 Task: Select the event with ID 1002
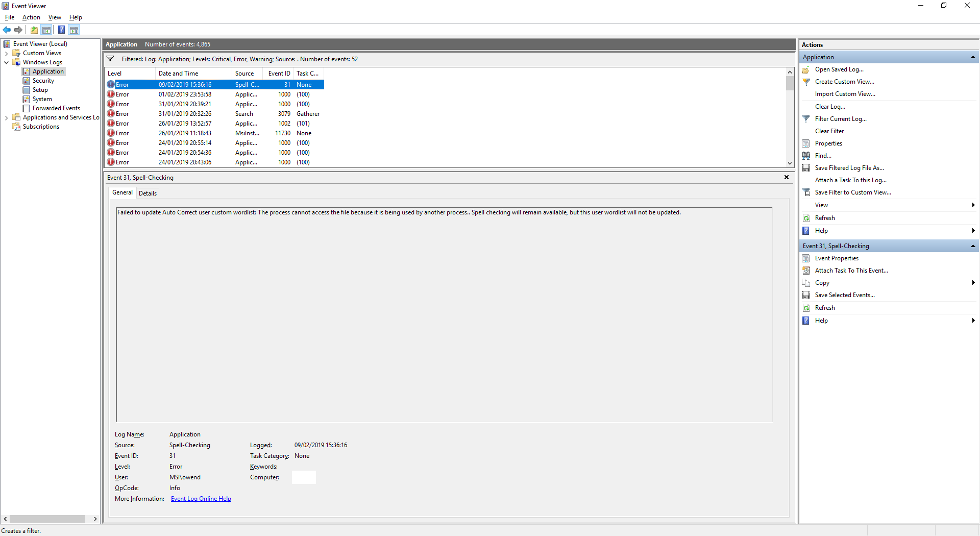pyautogui.click(x=214, y=124)
